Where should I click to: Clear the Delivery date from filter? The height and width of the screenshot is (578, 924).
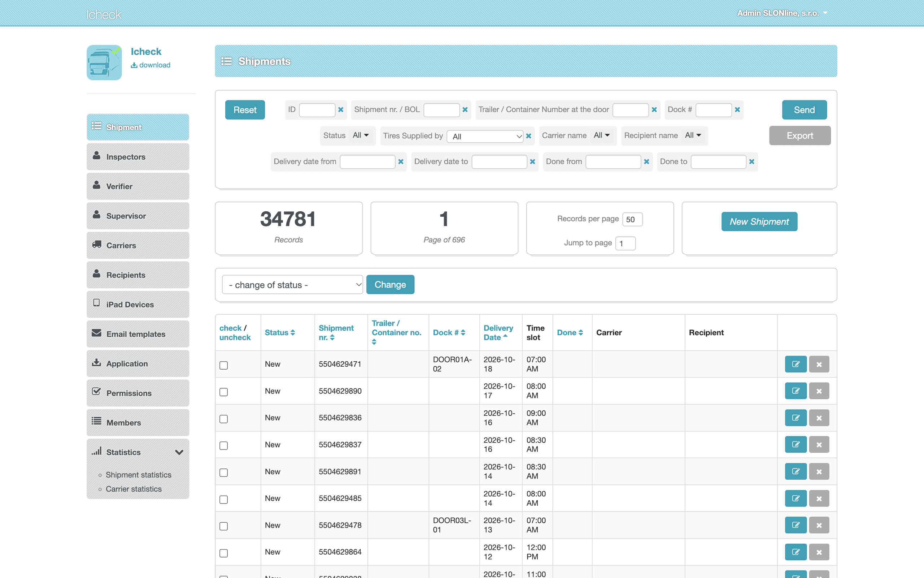tap(401, 162)
